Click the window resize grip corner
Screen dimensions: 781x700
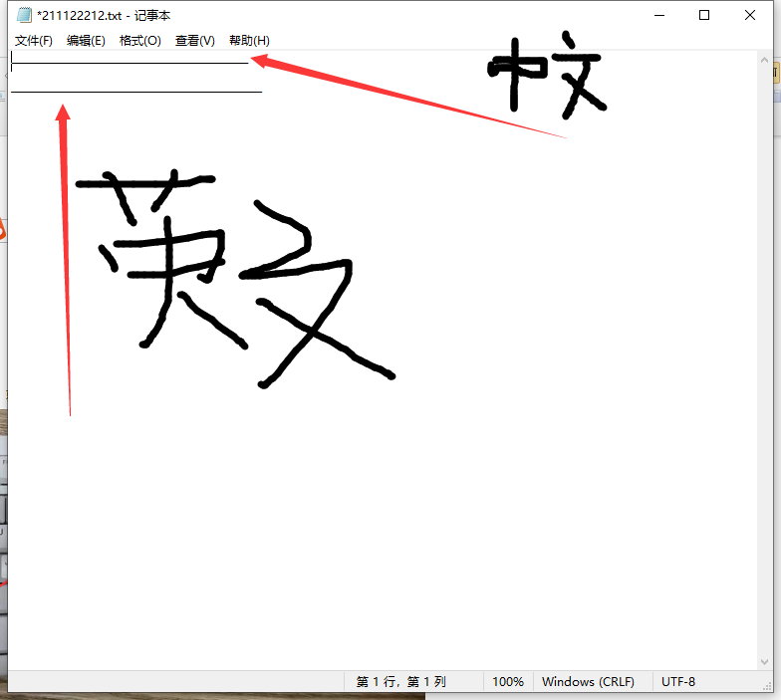coord(766,683)
